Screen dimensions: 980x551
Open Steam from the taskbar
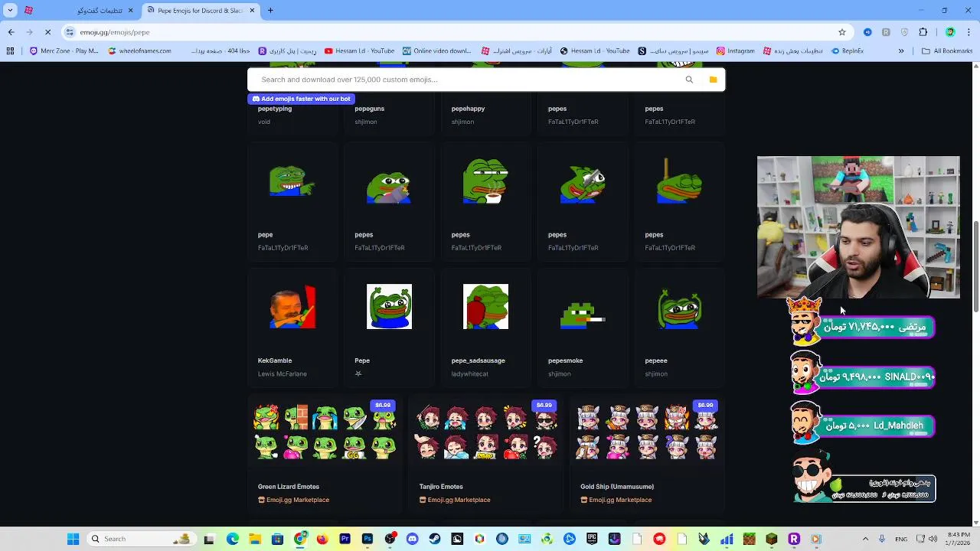[x=435, y=539]
